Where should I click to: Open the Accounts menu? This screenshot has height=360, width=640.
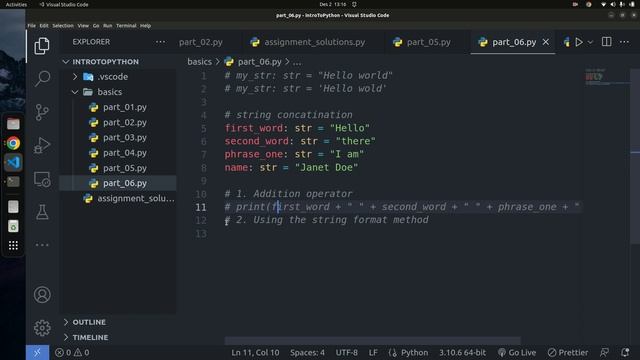click(42, 295)
